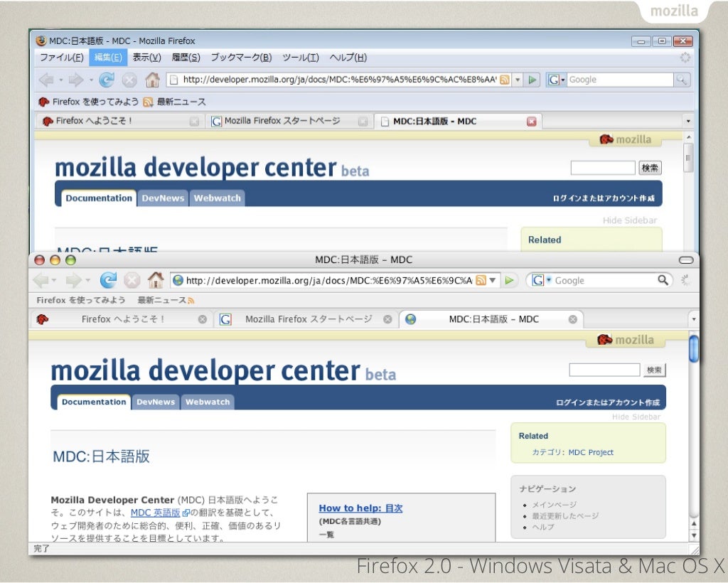This screenshot has height=583, width=728.
Task: Click 検索 button on Mac window page
Action: click(x=655, y=370)
